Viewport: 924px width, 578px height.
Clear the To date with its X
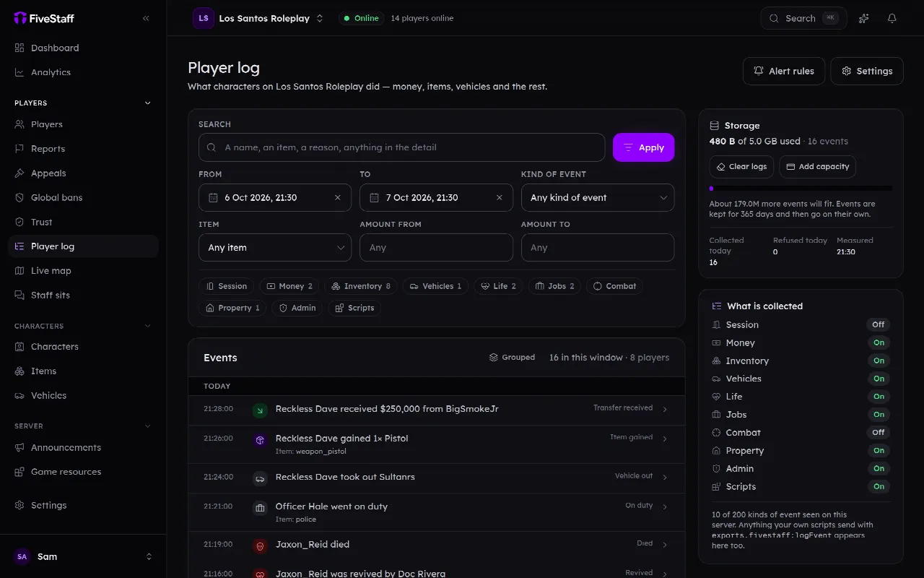[499, 197]
